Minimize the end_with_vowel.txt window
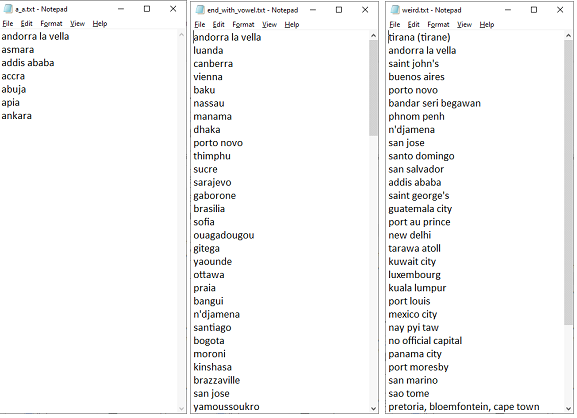 313,10
